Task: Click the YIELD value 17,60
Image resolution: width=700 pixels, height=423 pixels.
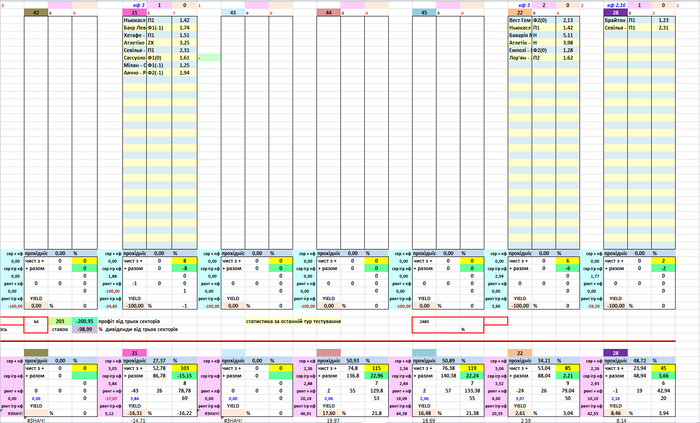Action: [x=329, y=413]
